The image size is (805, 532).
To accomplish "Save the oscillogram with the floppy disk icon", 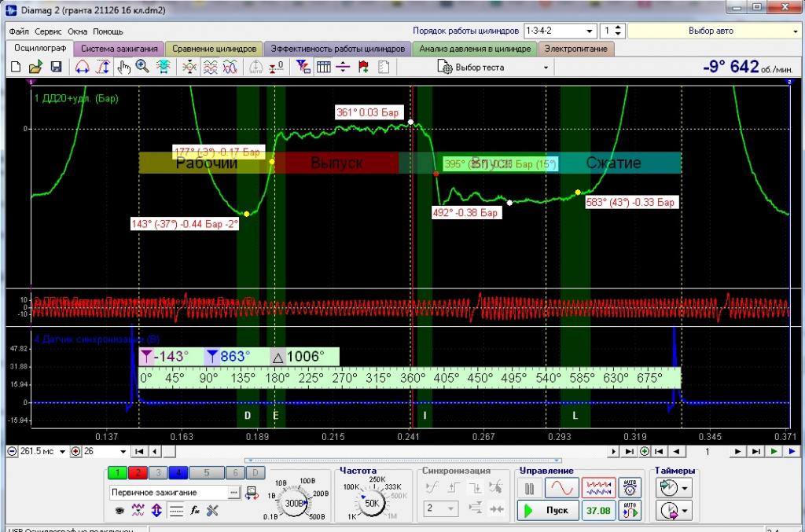I will point(56,68).
